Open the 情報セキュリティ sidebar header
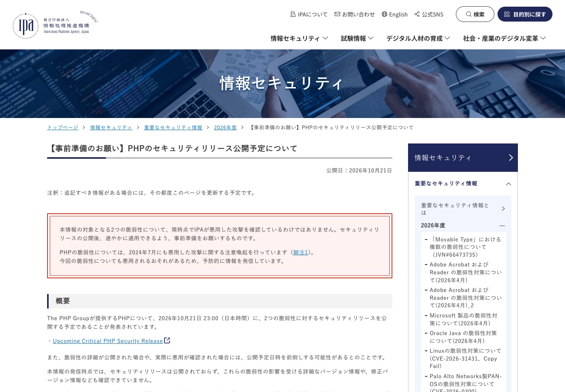 point(463,158)
